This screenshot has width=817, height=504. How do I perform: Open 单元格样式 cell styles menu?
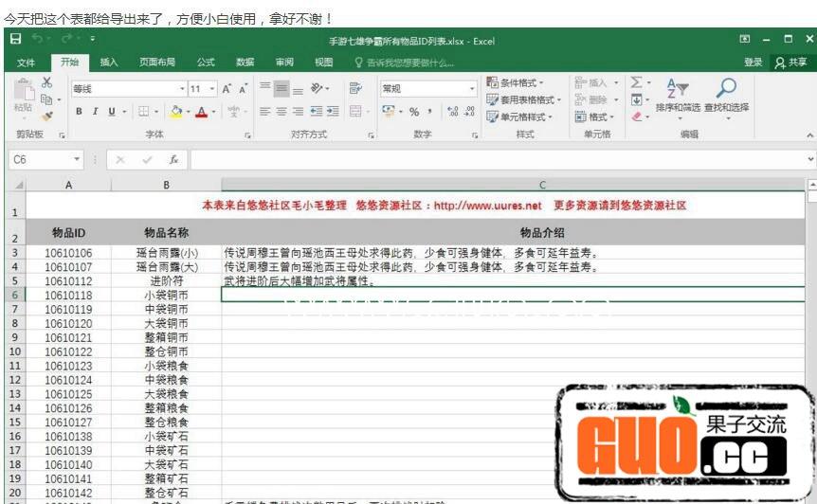coord(519,117)
